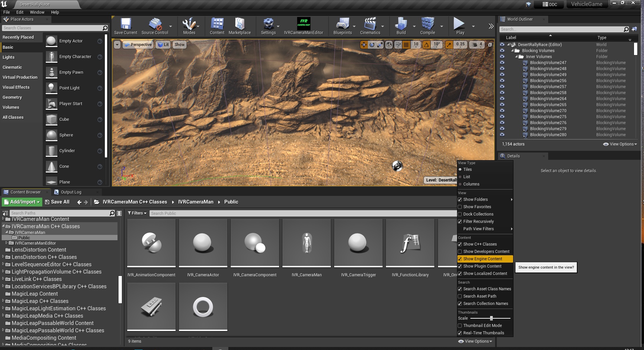Click the Compile toolbar icon
644x350 pixels.
tap(427, 26)
